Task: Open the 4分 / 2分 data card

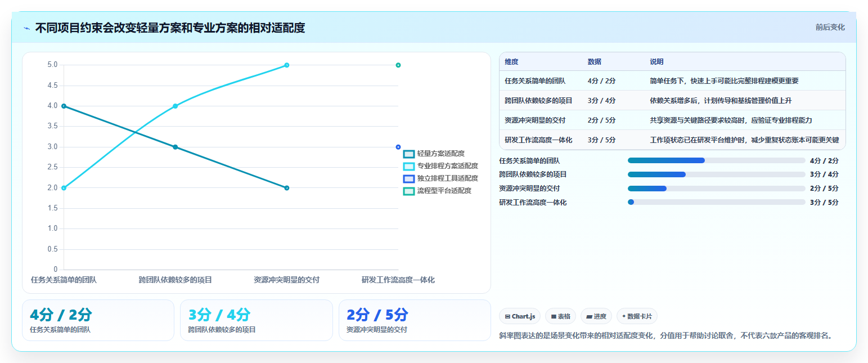Action: [98, 320]
